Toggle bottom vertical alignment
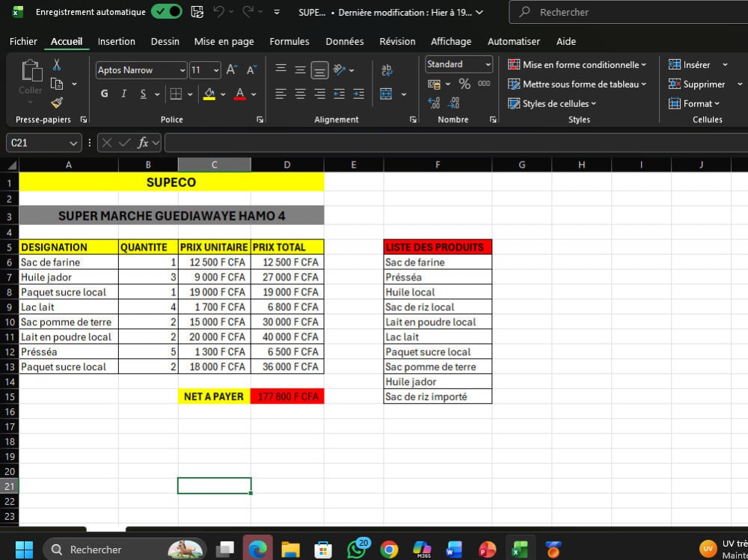The height and width of the screenshot is (560, 748). [x=319, y=70]
